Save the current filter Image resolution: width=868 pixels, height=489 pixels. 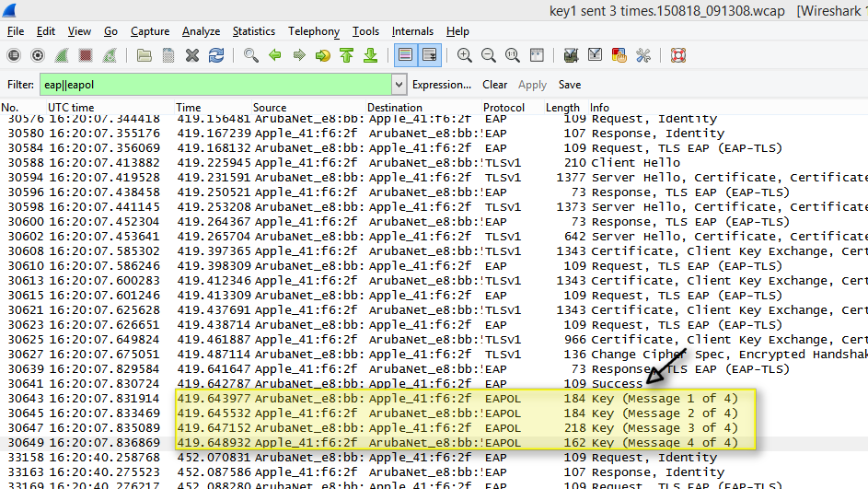coord(570,85)
